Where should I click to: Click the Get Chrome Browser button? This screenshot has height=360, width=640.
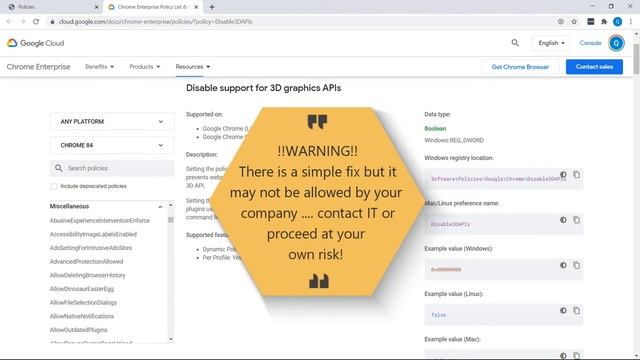click(x=520, y=67)
